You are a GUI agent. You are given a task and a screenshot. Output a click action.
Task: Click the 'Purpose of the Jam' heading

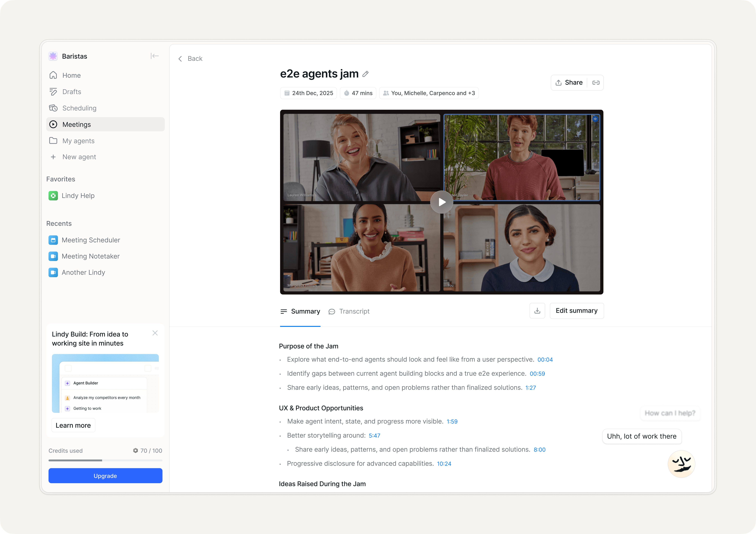coord(308,346)
